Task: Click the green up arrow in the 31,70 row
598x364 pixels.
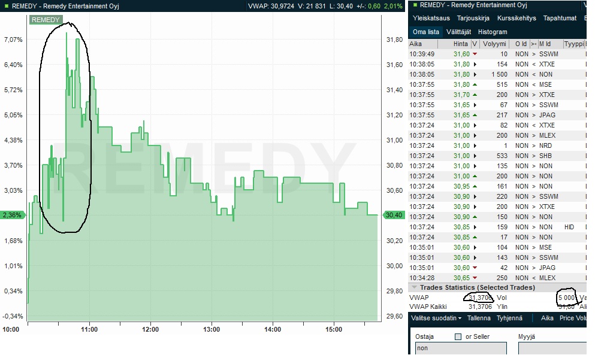Action: click(x=475, y=95)
